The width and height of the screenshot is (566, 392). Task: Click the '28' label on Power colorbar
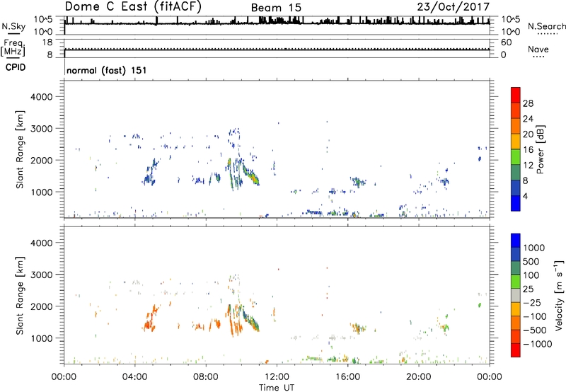point(528,103)
